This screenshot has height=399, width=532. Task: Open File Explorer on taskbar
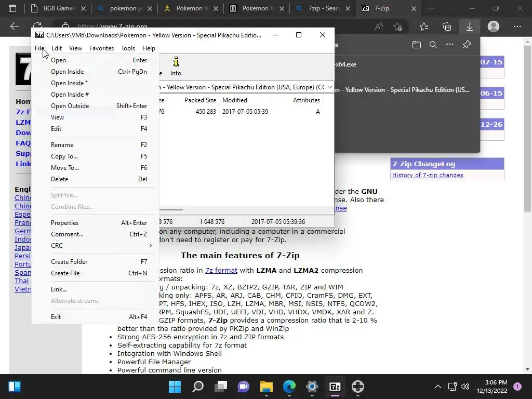click(267, 387)
